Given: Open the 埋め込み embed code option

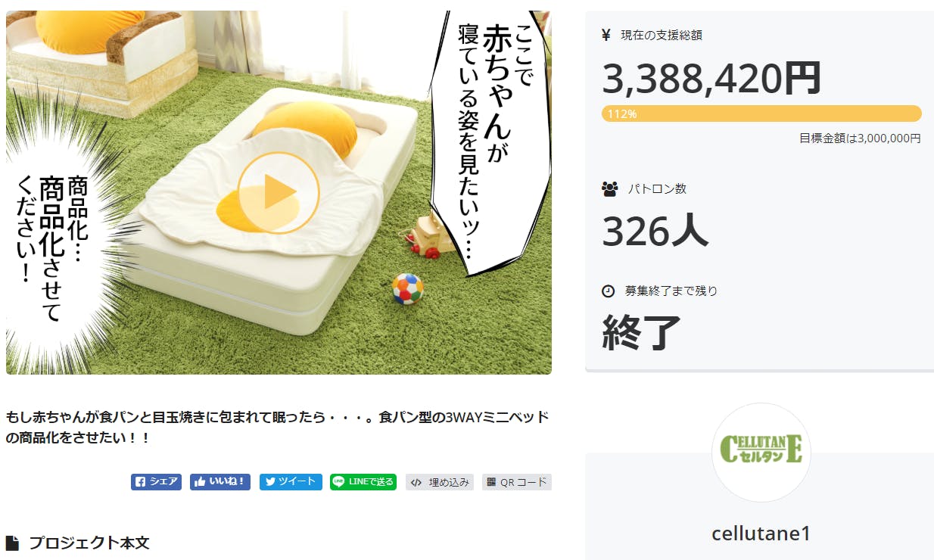Looking at the screenshot, I should [x=440, y=482].
